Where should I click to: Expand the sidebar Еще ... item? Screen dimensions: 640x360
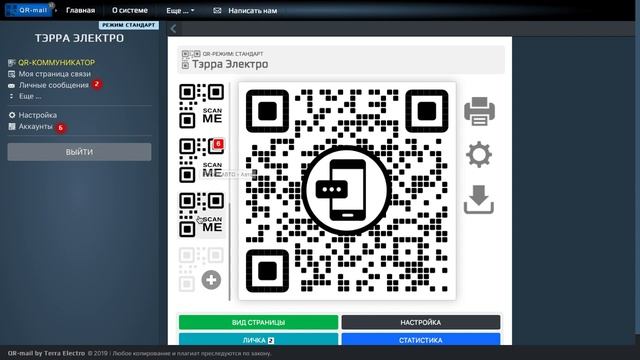pyautogui.click(x=30, y=96)
